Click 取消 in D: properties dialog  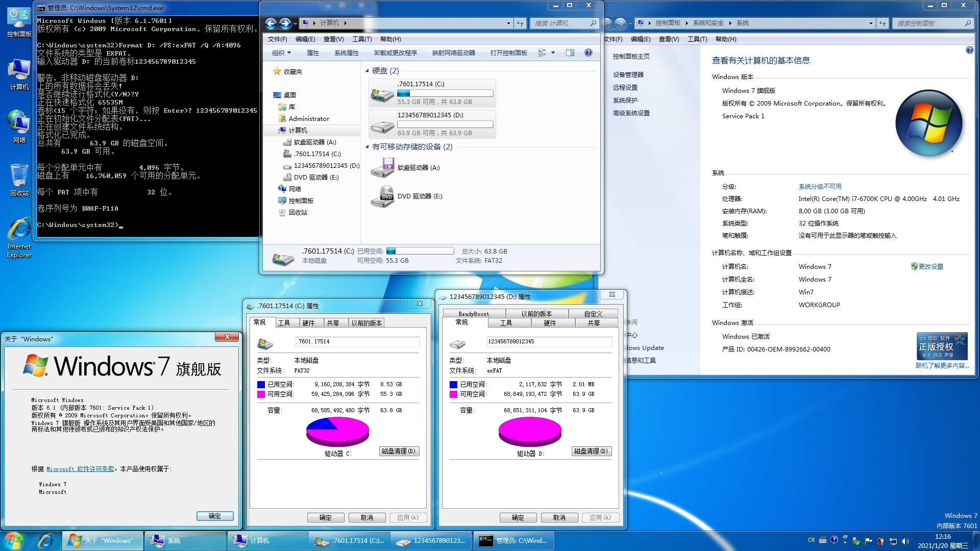point(559,517)
